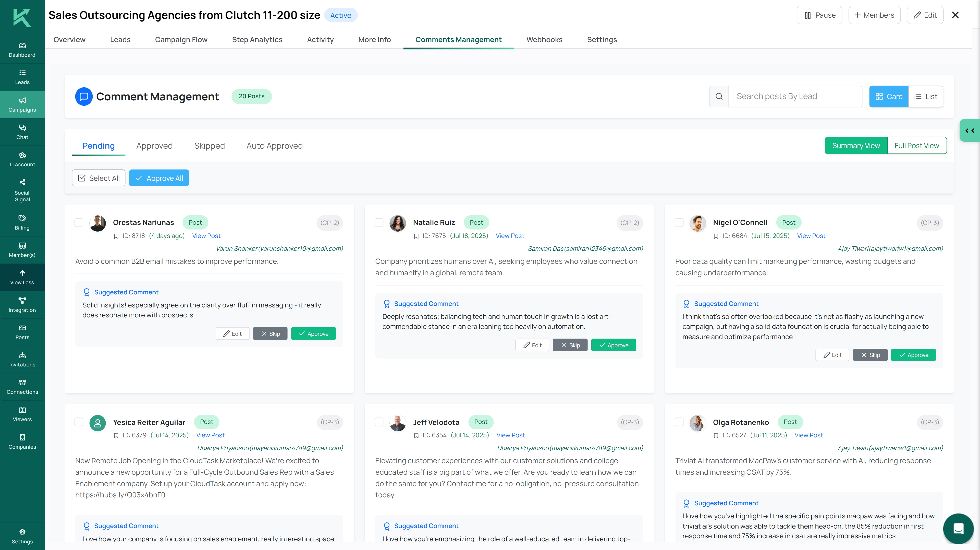View Post for Natalie Ruiz

[510, 236]
